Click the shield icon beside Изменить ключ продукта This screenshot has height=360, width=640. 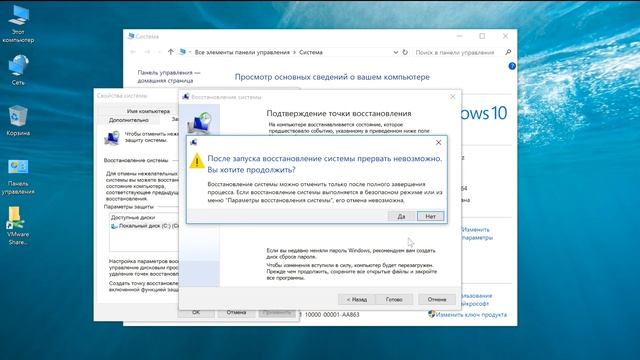click(x=431, y=314)
